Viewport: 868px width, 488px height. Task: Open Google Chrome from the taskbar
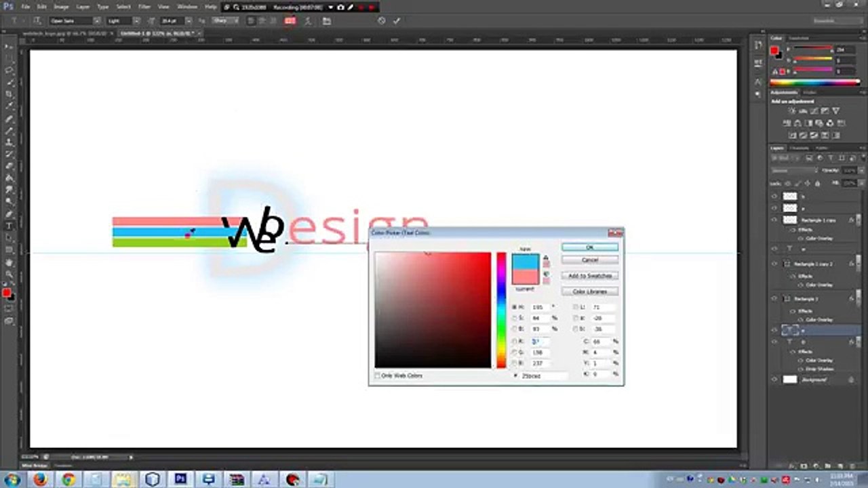(x=68, y=479)
